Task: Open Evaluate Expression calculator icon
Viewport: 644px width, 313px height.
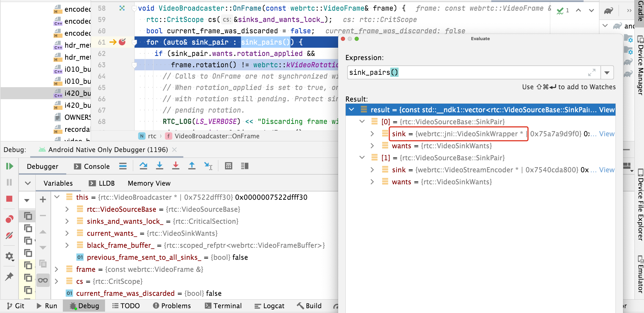Action: tap(229, 166)
